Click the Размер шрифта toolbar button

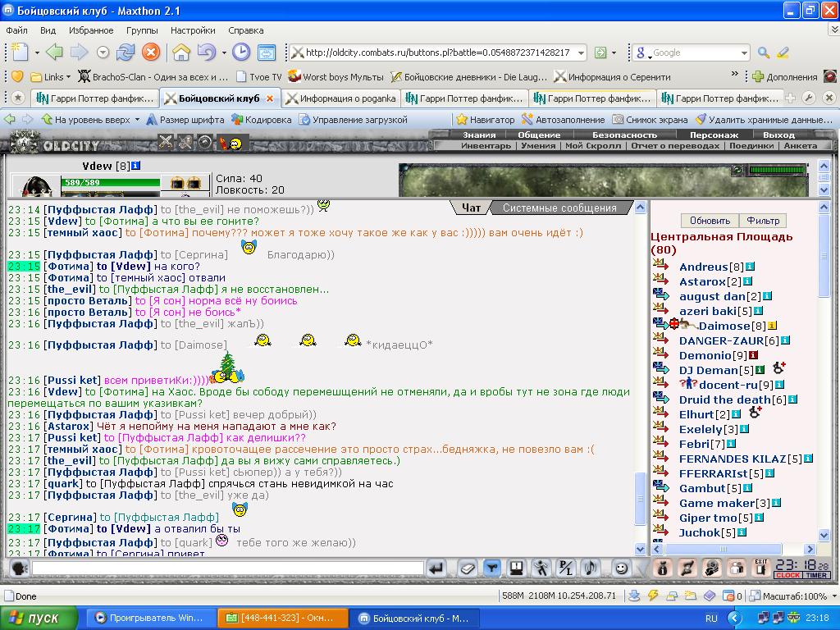pos(185,120)
